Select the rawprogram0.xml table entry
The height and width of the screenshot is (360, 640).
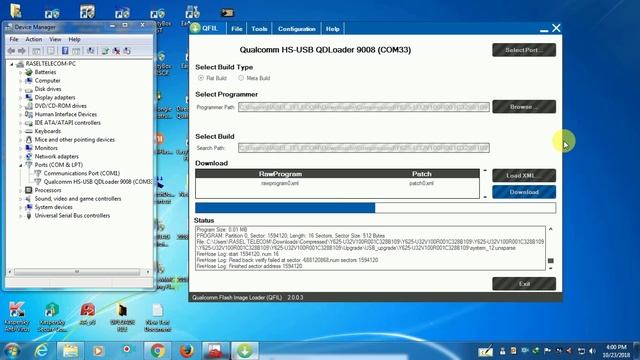pyautogui.click(x=280, y=183)
